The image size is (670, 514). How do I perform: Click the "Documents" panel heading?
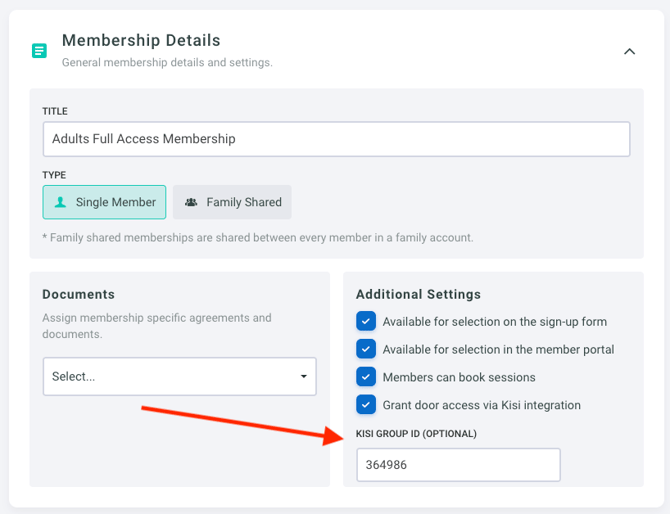pos(78,294)
